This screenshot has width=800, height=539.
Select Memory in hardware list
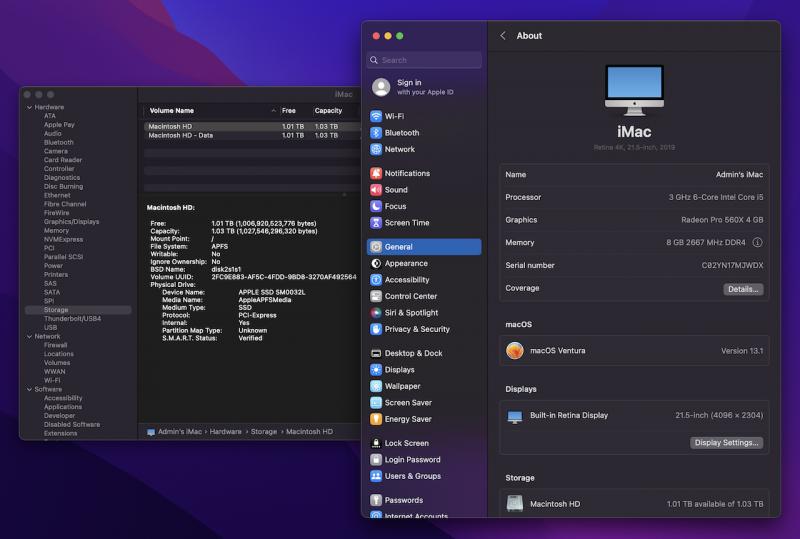pyautogui.click(x=56, y=231)
